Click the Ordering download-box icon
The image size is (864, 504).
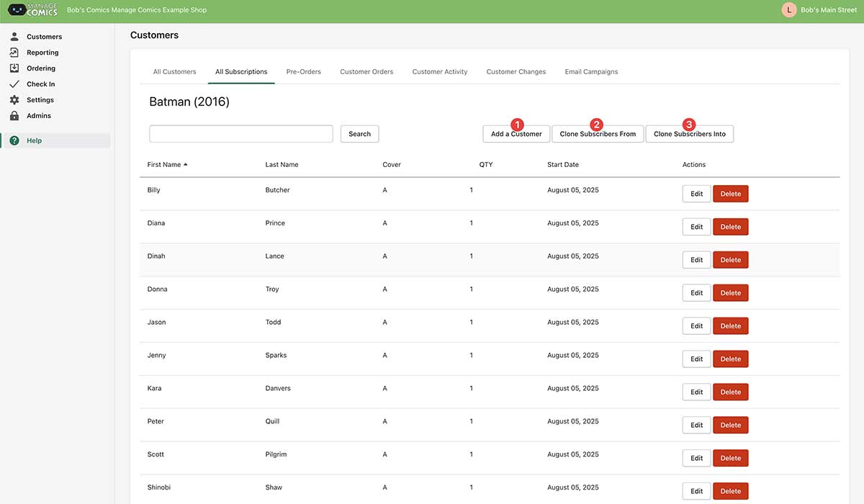14,68
